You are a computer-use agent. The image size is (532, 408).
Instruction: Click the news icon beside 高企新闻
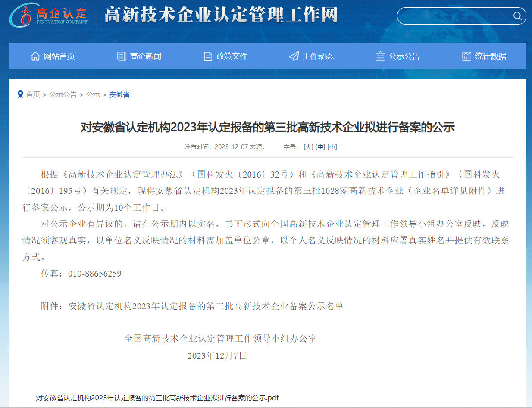click(x=122, y=56)
